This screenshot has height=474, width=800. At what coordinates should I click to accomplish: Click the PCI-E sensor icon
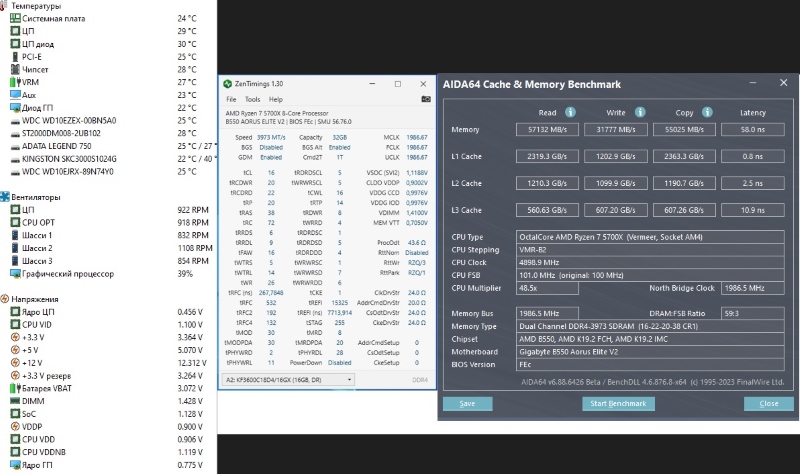(x=15, y=57)
